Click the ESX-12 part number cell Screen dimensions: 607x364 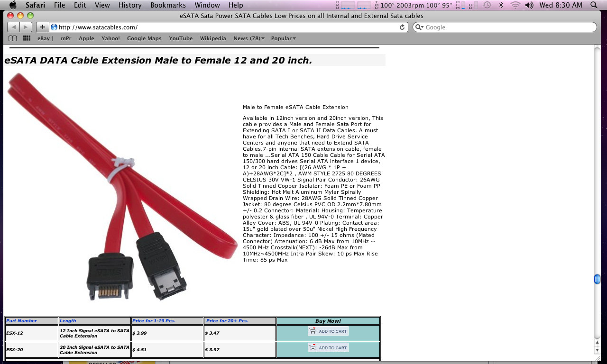pyautogui.click(x=31, y=333)
